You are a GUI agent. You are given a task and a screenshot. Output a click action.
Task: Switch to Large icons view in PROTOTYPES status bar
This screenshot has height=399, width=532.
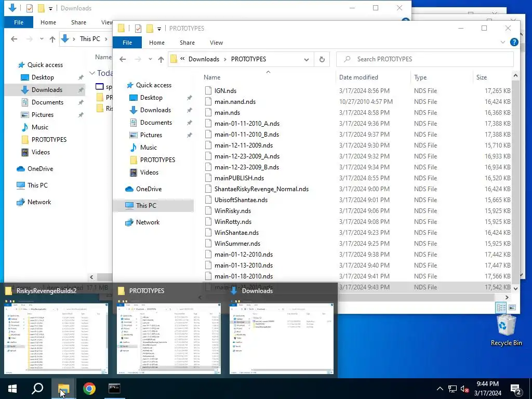[x=512, y=308]
